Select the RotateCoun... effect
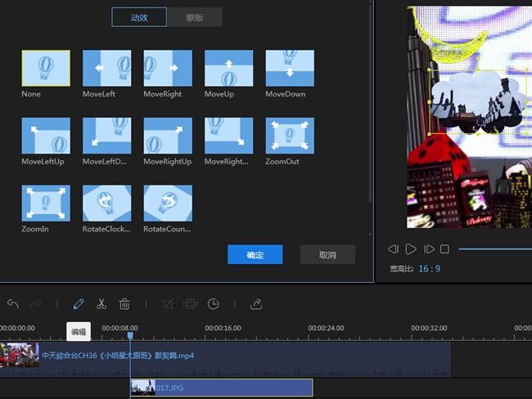The width and height of the screenshot is (532, 399). (x=168, y=203)
